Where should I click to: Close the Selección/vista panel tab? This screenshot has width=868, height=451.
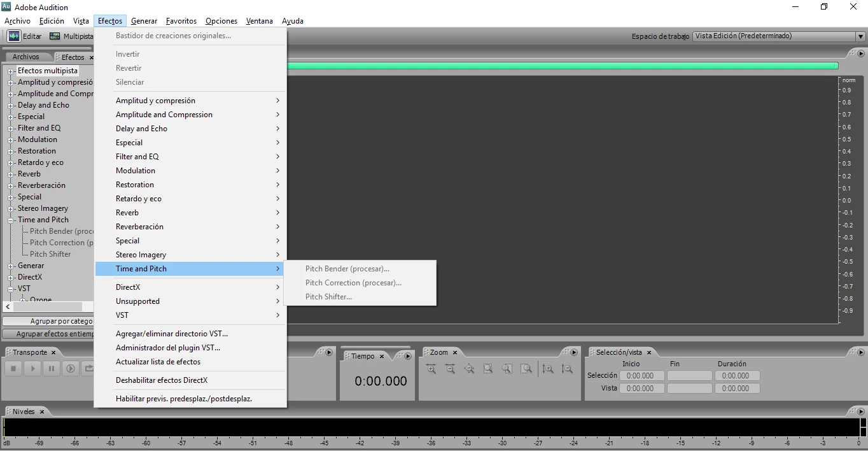[649, 352]
